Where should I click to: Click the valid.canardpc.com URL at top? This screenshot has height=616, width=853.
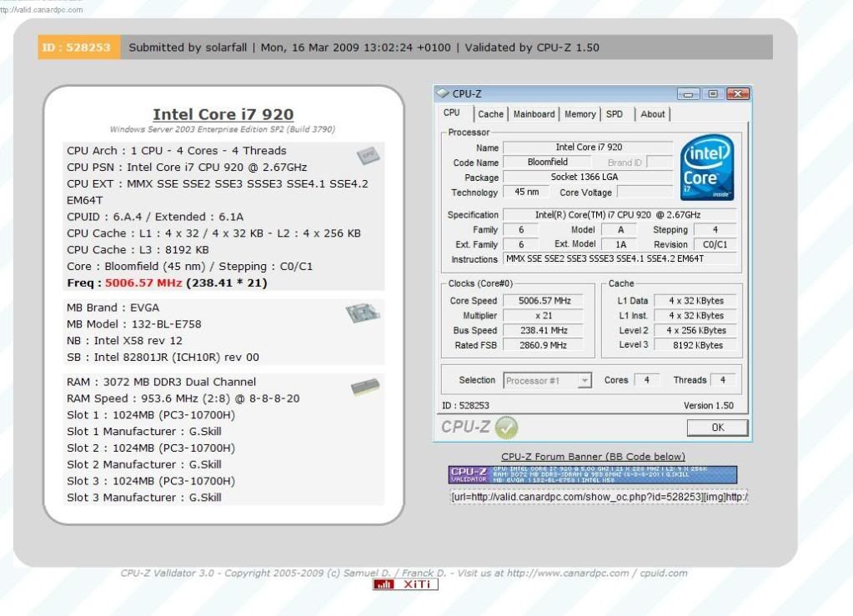click(x=42, y=9)
